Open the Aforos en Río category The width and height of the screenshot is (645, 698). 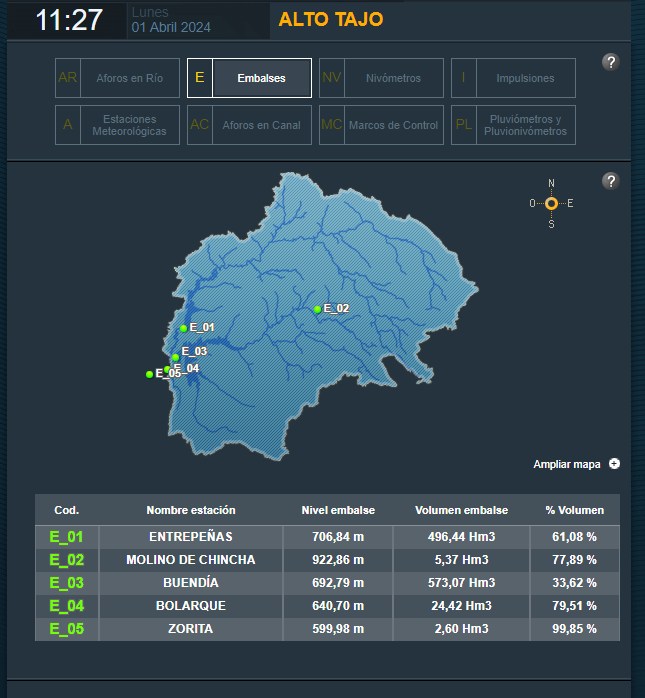pyautogui.click(x=117, y=78)
